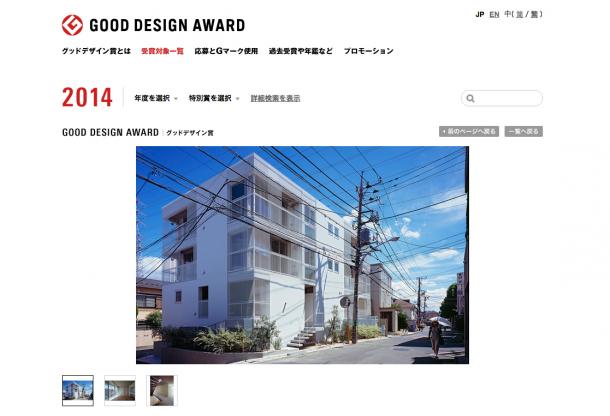Click the Good Design Award G logo icon
610x416 pixels.
pos(72,25)
